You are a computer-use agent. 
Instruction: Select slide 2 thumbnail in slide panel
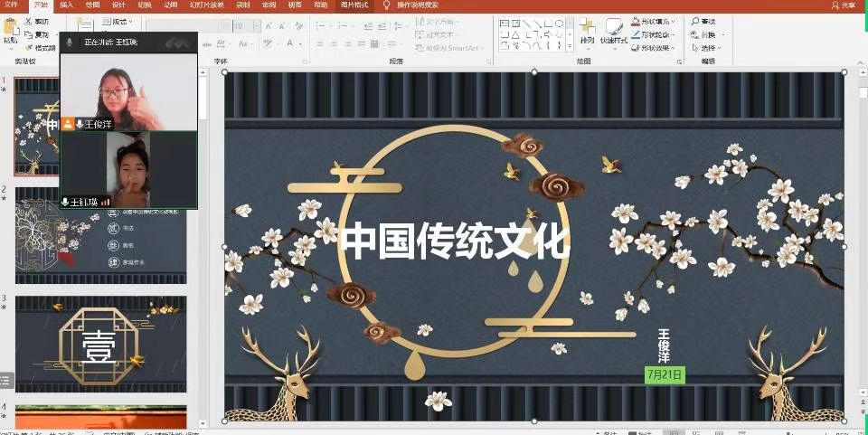coord(100,235)
